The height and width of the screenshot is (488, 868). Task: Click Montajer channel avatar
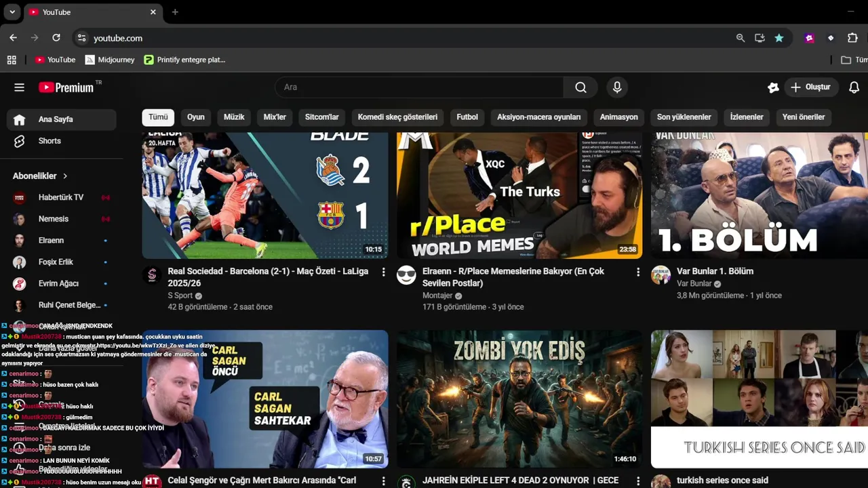pyautogui.click(x=406, y=275)
